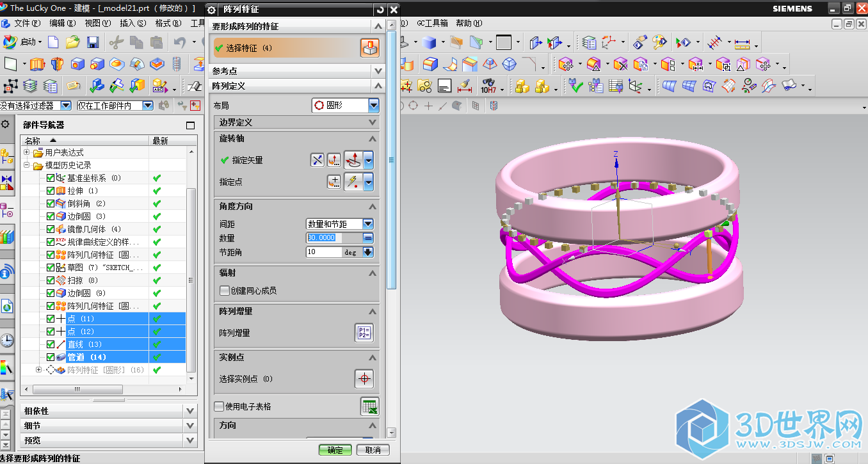Click the 选择实例点 crosshair icon

[364, 378]
